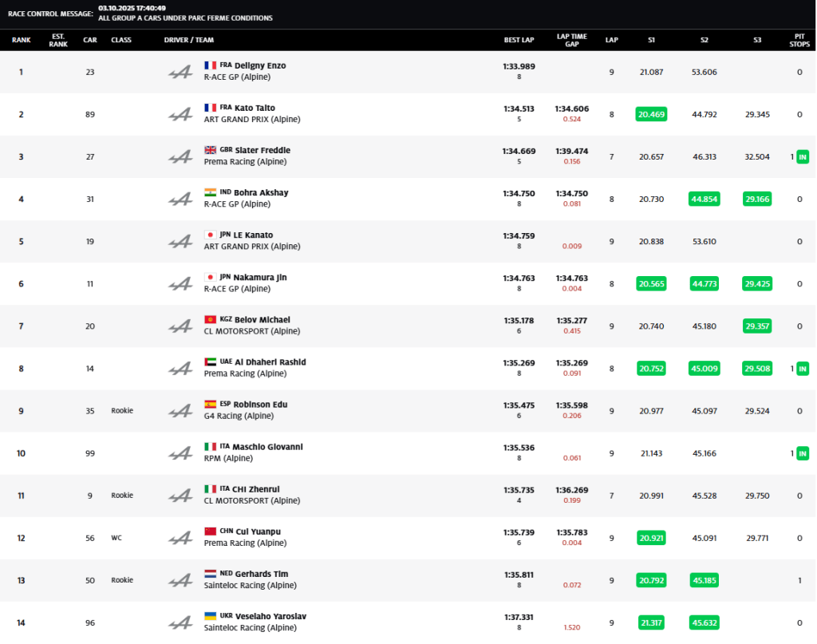Click the Kyrgyz flag beside Belov Michael
Screen dimensions: 817x644
pyautogui.click(x=210, y=319)
